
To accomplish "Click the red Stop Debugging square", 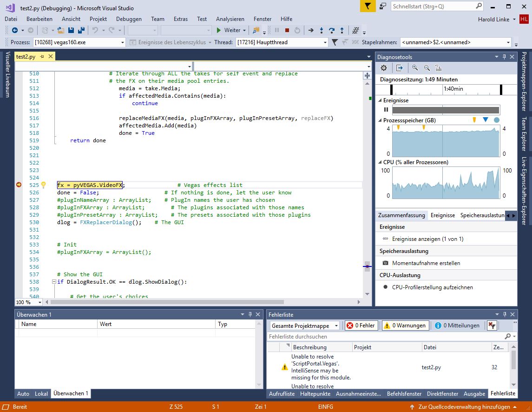I will point(287,30).
